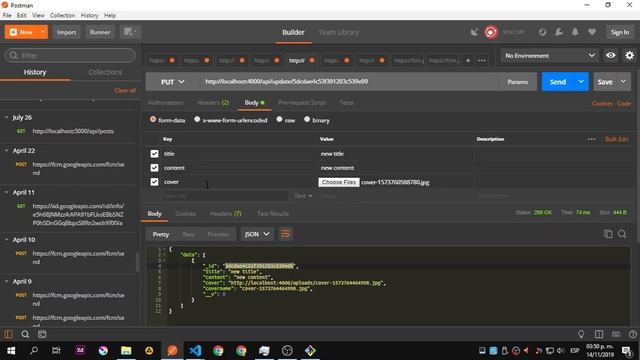Click the red sync status icon
Image resolution: width=640 pixels, height=360 pixels.
click(x=491, y=32)
